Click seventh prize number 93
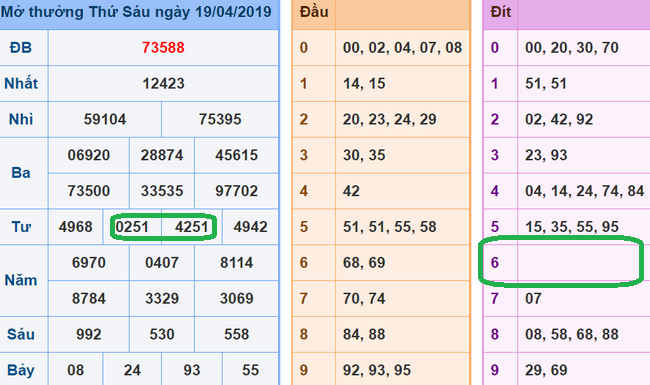Viewport: 650px width, 385px height. (192, 370)
